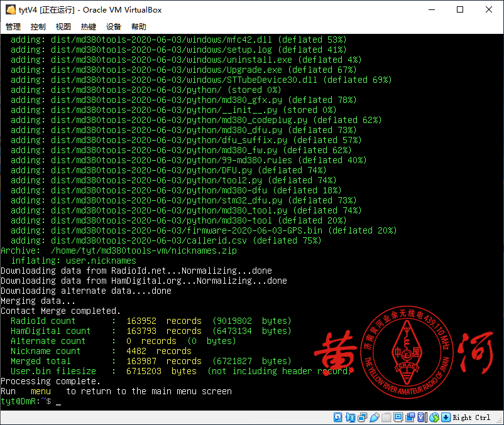The image size is (504, 425).
Task: Click the 热键 (Hotkeys) menu label
Action: coord(88,26)
